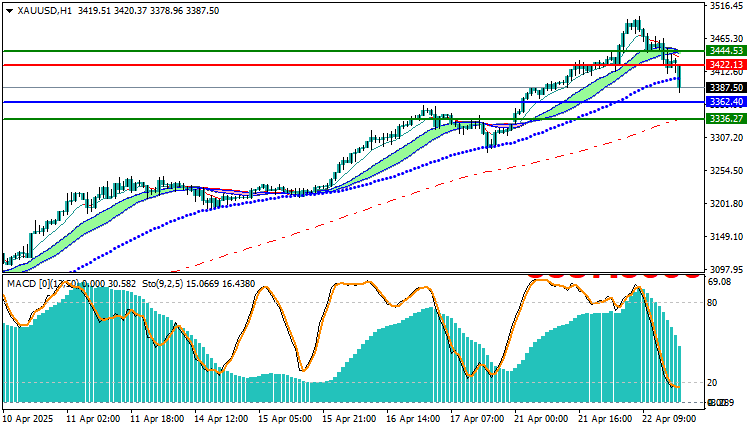
Task: Click the 20 level on stochastic scale
Action: click(x=713, y=383)
